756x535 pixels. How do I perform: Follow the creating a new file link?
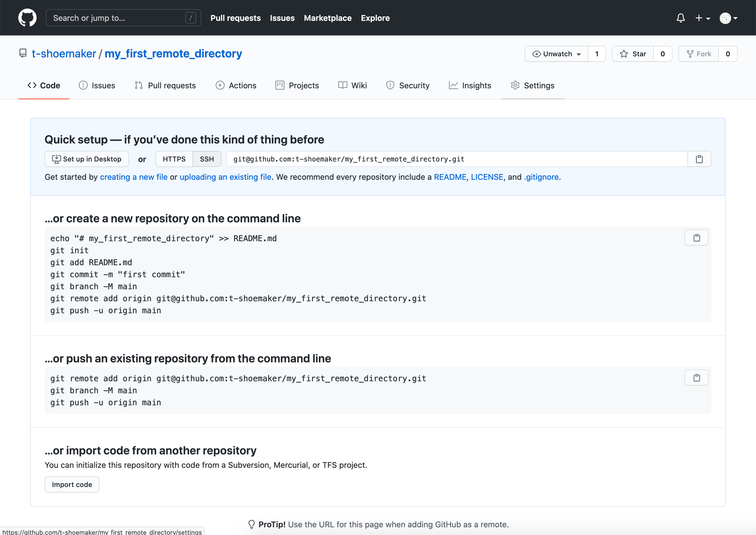(134, 177)
